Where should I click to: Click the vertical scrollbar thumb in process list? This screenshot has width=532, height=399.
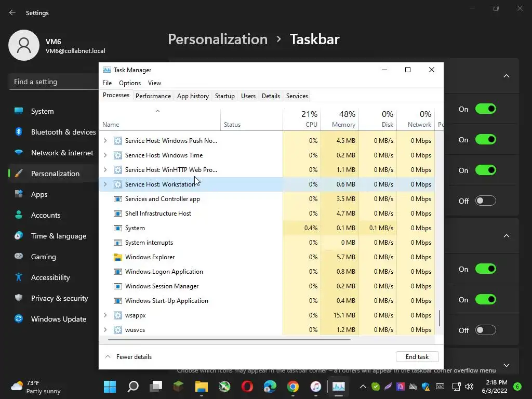(440, 318)
